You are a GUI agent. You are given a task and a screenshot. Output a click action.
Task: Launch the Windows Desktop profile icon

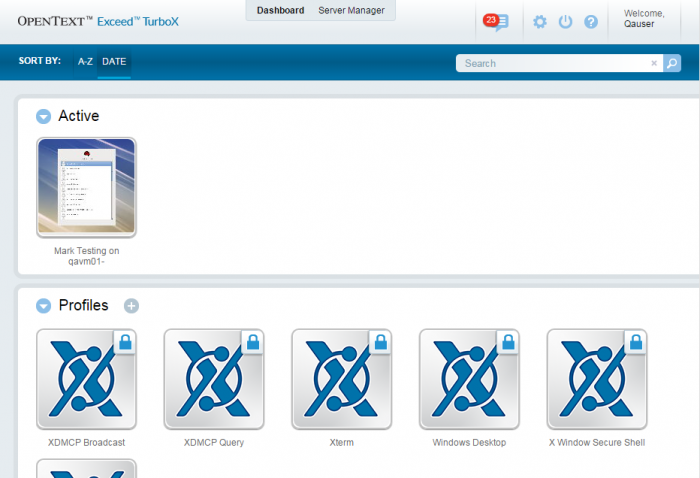469,379
